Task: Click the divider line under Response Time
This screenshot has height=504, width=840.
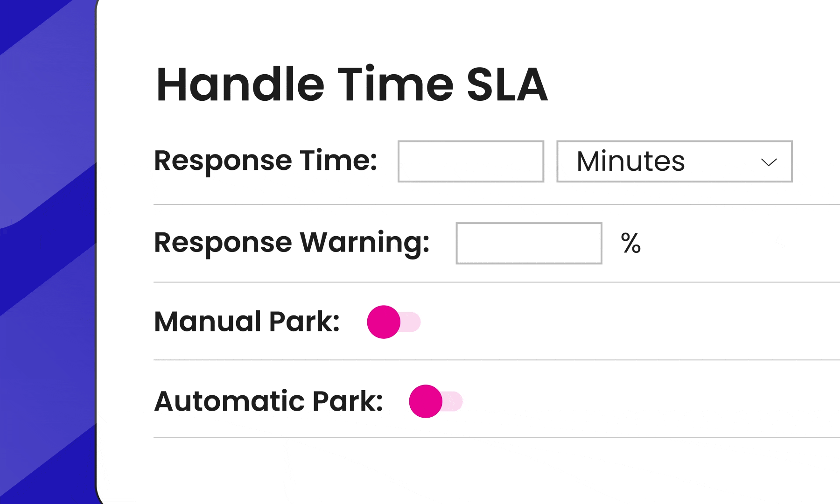Action: 467,204
